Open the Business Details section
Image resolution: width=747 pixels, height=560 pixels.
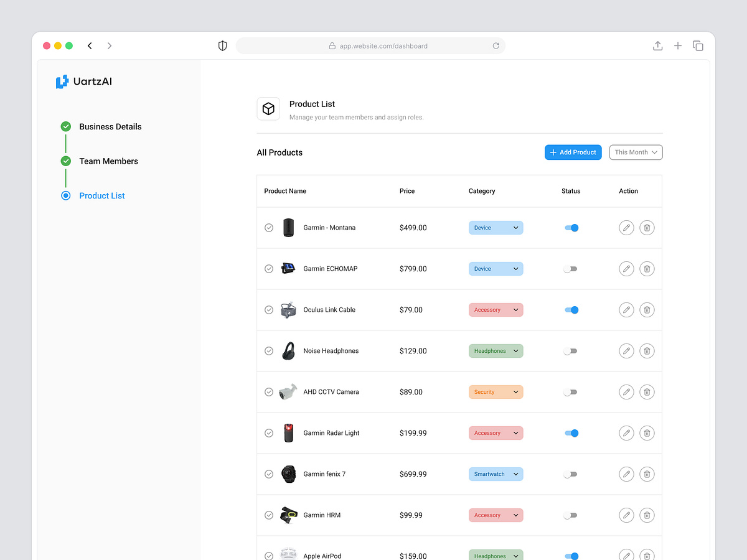(x=110, y=126)
